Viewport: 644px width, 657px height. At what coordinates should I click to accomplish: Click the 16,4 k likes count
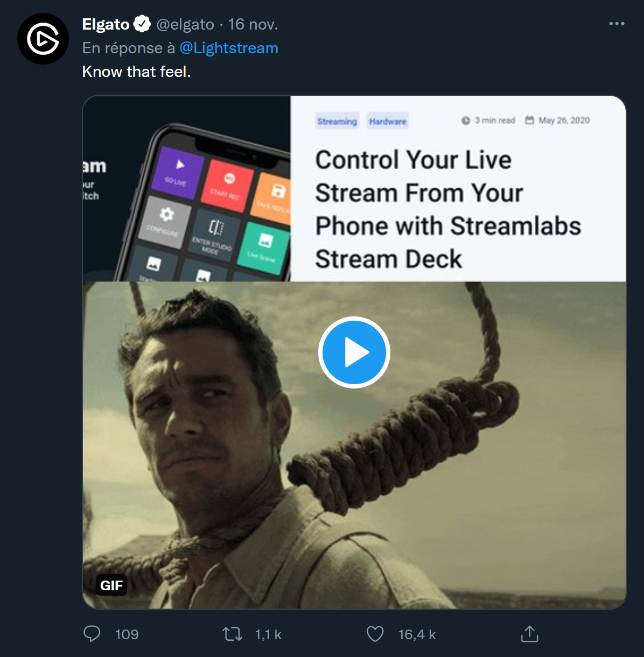pyautogui.click(x=417, y=635)
